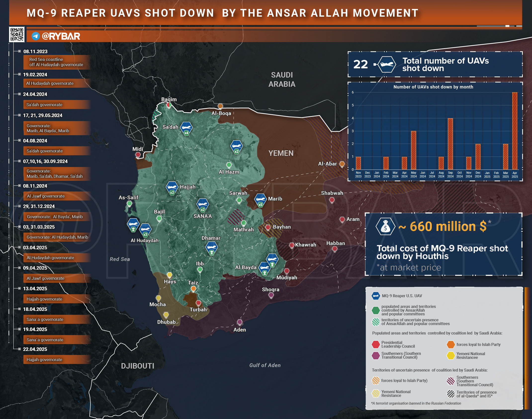532x419 pixels.
Task: Click the UAV icon next to 22
Action: pos(386,64)
